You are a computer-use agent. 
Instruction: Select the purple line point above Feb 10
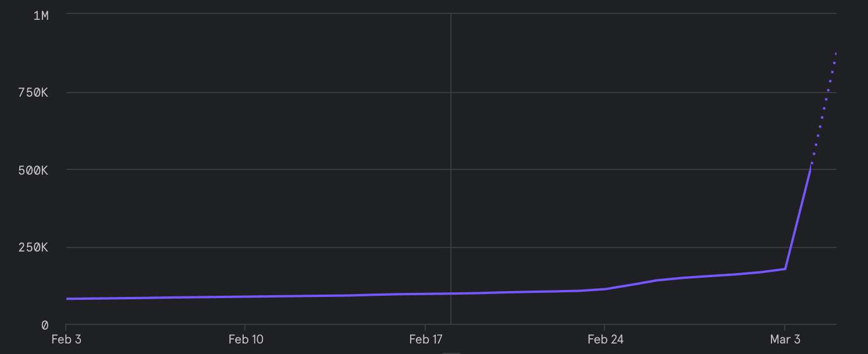coord(246,296)
